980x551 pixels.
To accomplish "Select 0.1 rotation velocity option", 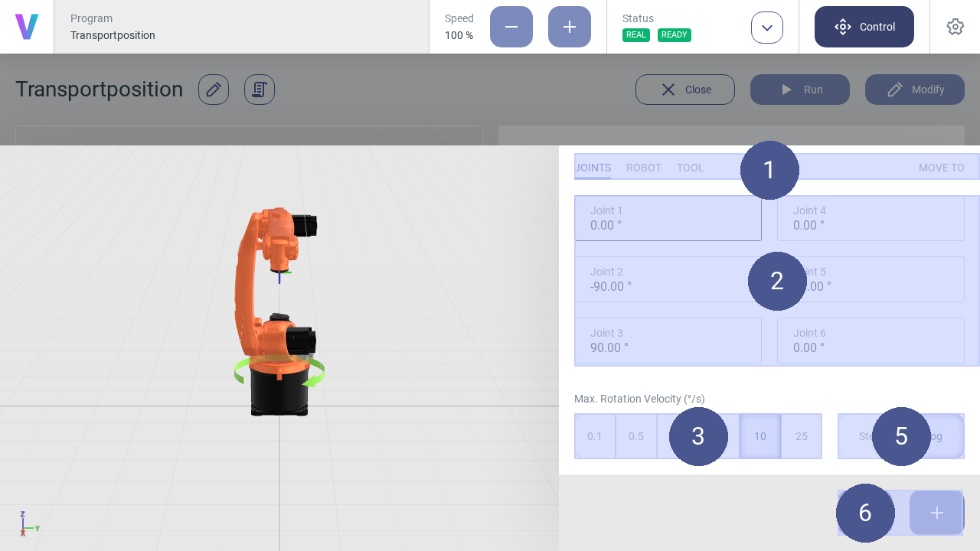I will 595,436.
